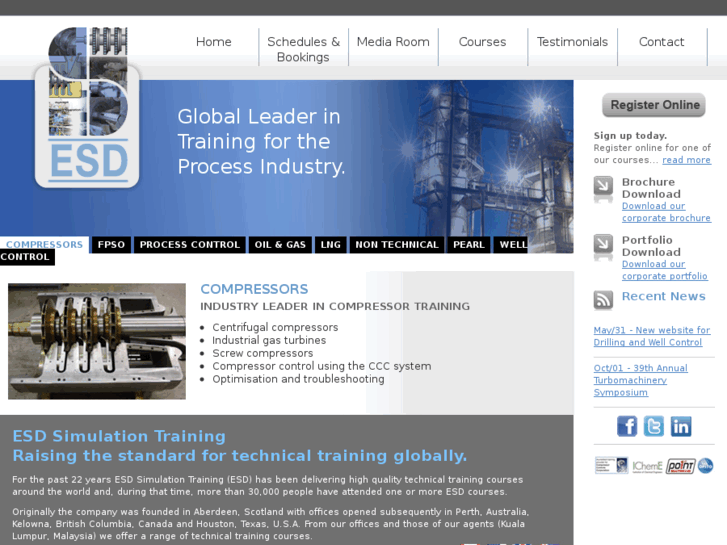The width and height of the screenshot is (727, 545).
Task: Click the compressor rotor photo thumbnail
Action: (x=97, y=341)
